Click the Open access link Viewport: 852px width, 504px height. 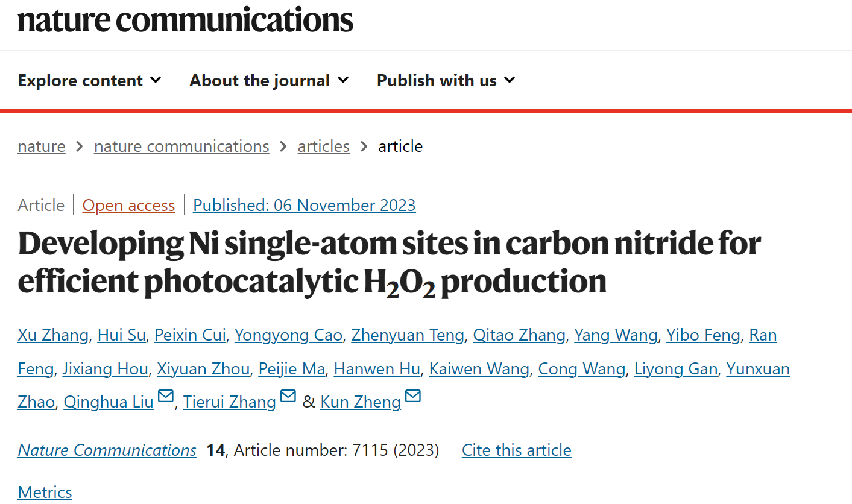click(x=128, y=206)
